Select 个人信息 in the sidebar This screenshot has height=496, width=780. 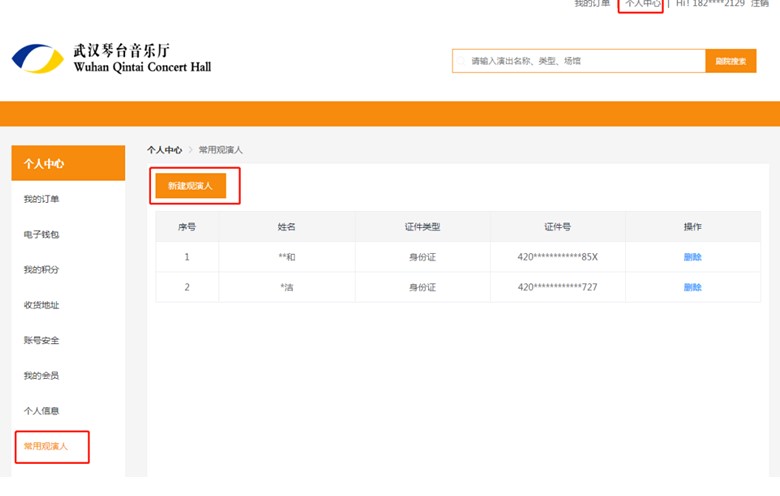click(x=41, y=411)
